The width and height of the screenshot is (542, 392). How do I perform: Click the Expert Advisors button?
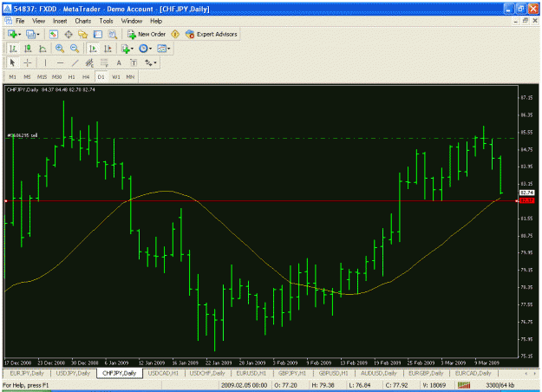tap(212, 34)
